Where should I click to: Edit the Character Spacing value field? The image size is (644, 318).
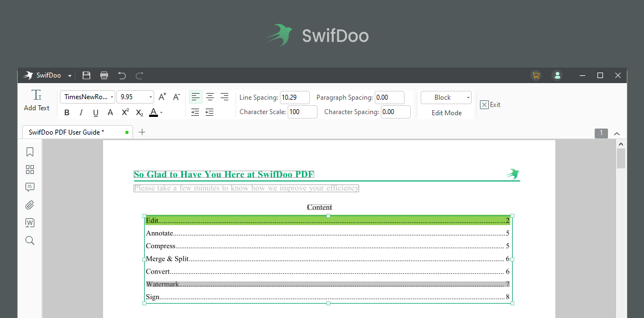pyautogui.click(x=396, y=111)
